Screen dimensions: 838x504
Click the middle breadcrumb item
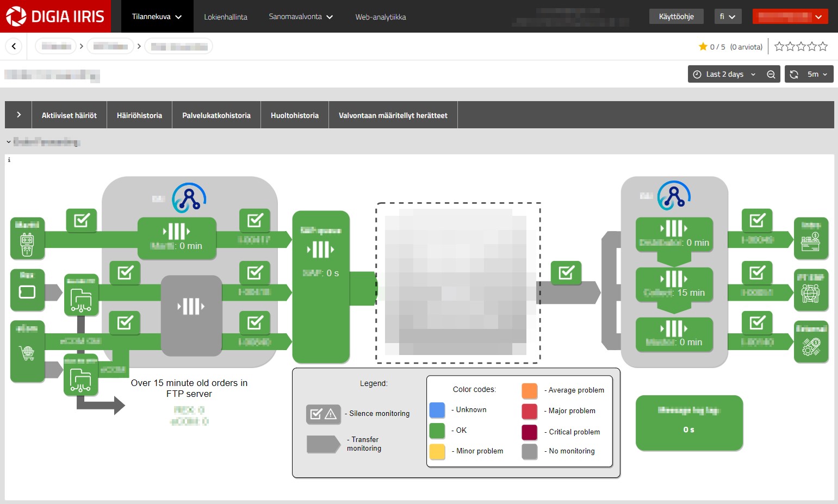110,46
